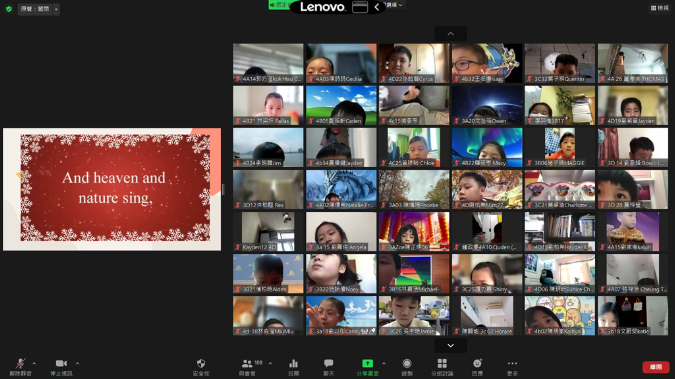Stop video using the camera icon

point(61,367)
